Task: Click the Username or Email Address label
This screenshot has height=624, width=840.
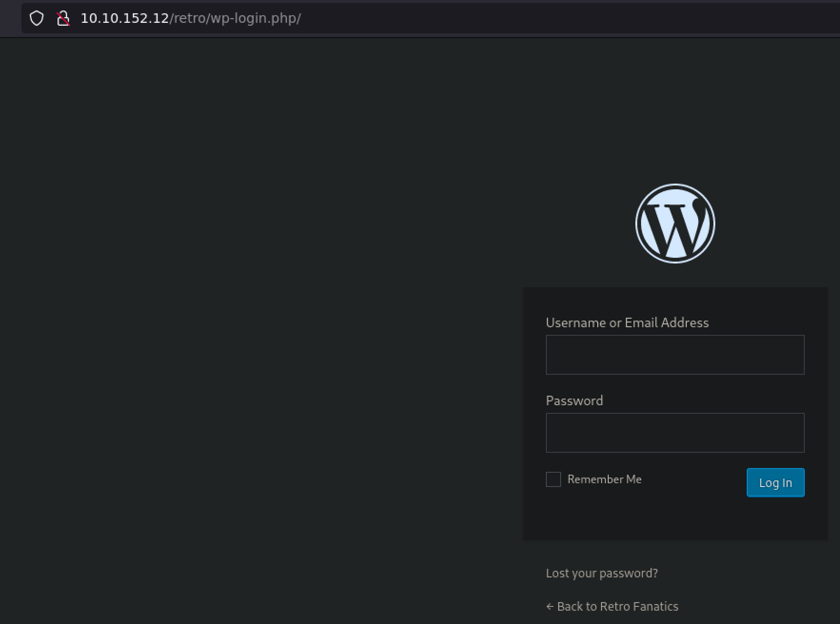Action: pyautogui.click(x=627, y=323)
